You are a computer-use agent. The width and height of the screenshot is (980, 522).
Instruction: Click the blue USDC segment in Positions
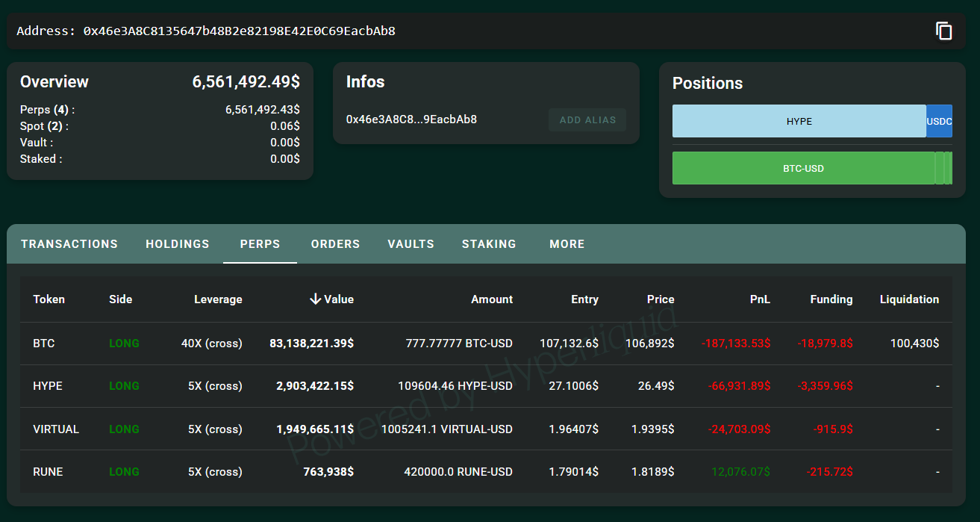(939, 121)
